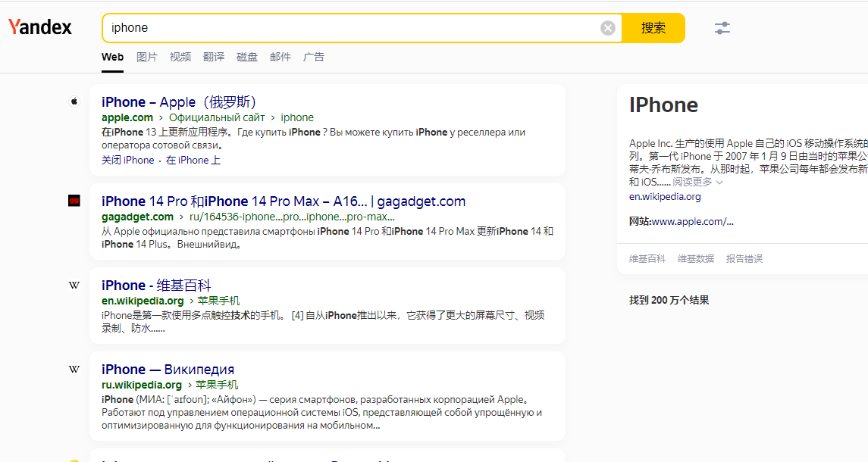The width and height of the screenshot is (868, 462).
Task: Open the 广告 tab
Action: click(x=314, y=57)
